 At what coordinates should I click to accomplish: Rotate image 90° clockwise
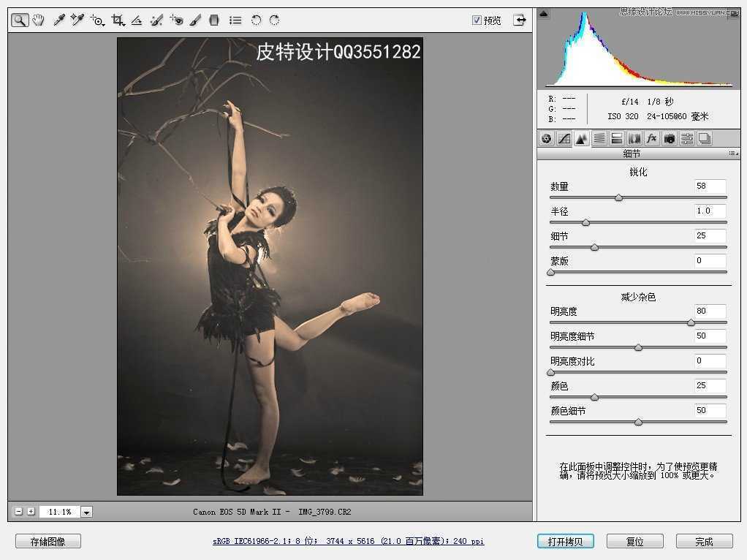pyautogui.click(x=274, y=20)
